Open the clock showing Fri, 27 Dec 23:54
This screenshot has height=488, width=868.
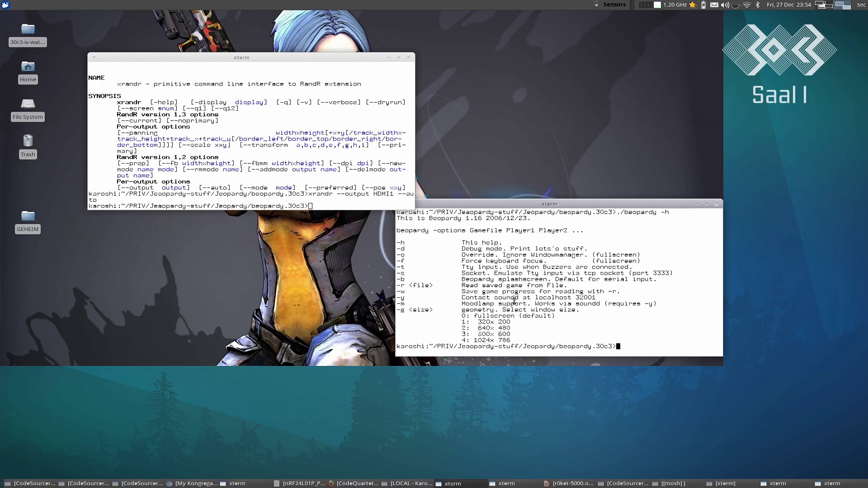pyautogui.click(x=789, y=5)
